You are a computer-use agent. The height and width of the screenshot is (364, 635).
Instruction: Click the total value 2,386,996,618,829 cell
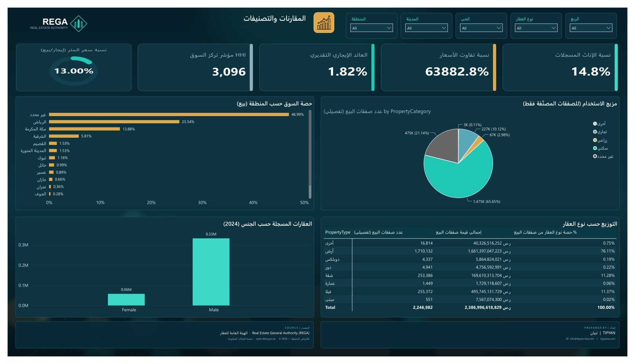point(487,308)
